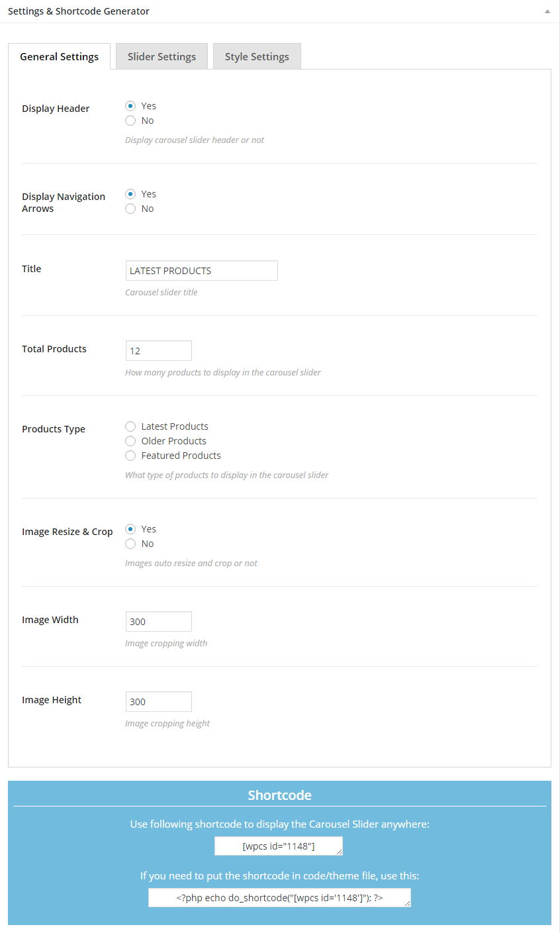
Task: Collapse the Settings & Shortcode Generator panel
Action: (x=547, y=11)
